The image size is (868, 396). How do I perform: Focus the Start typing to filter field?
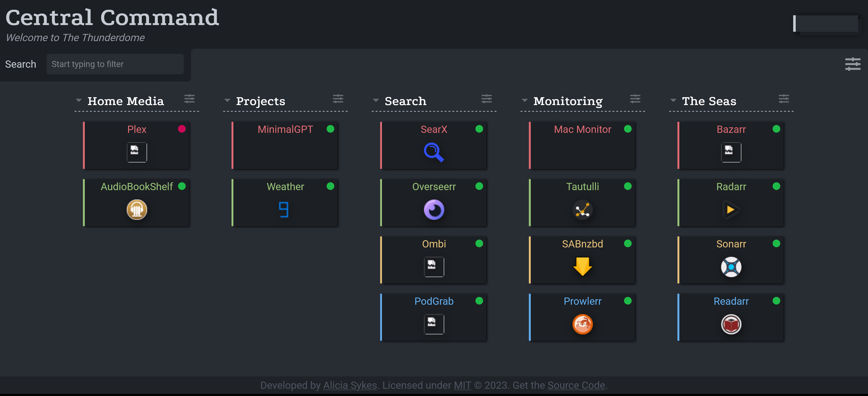pyautogui.click(x=115, y=64)
